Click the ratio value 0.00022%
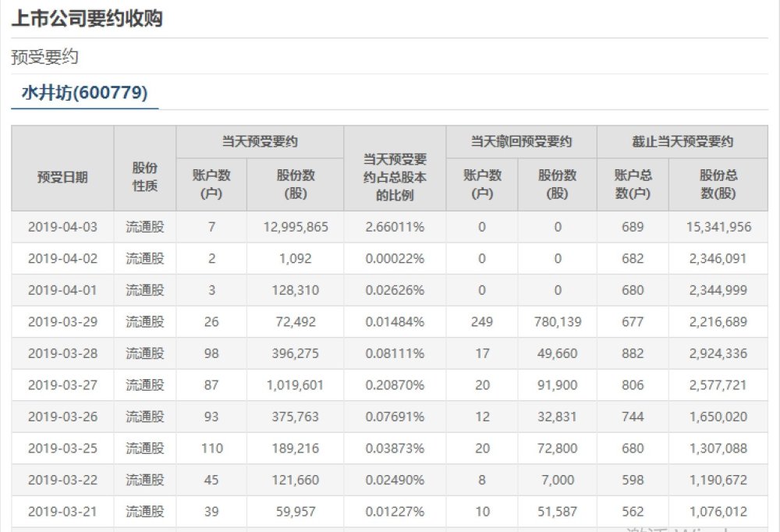 tap(395, 259)
